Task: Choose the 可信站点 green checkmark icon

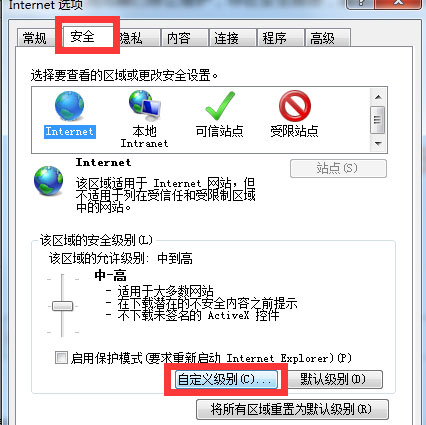Action: [220, 106]
